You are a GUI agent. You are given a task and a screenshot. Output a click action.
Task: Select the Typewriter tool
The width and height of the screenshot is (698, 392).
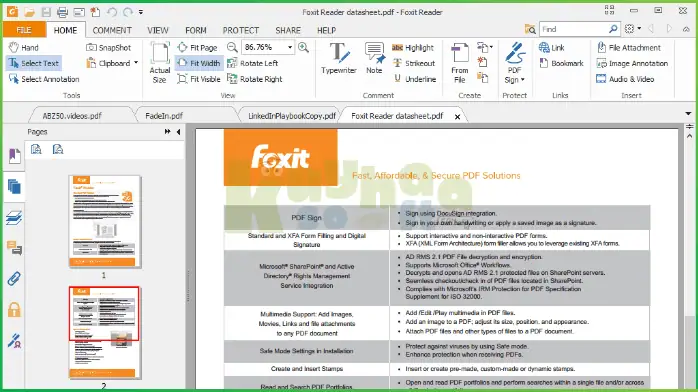tap(339, 58)
